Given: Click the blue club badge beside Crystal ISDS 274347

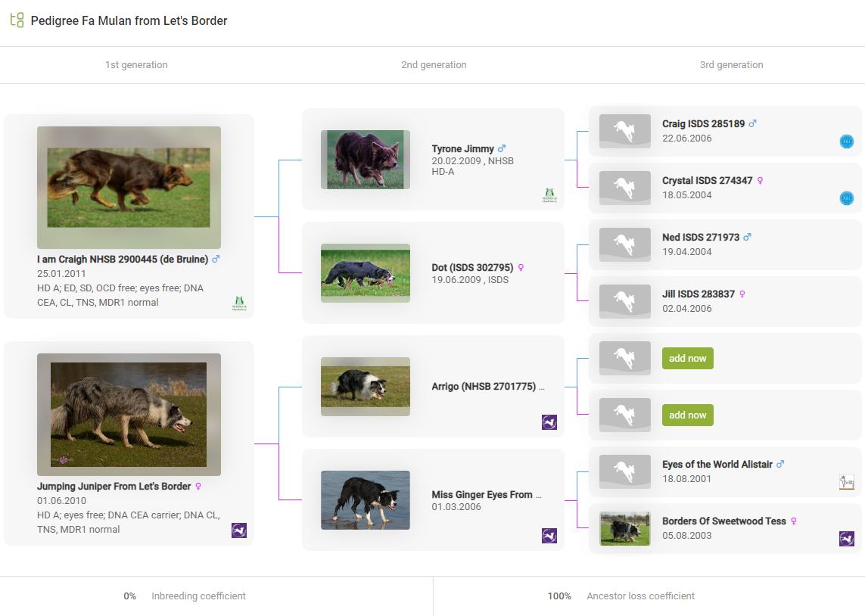Looking at the screenshot, I should (x=846, y=198).
